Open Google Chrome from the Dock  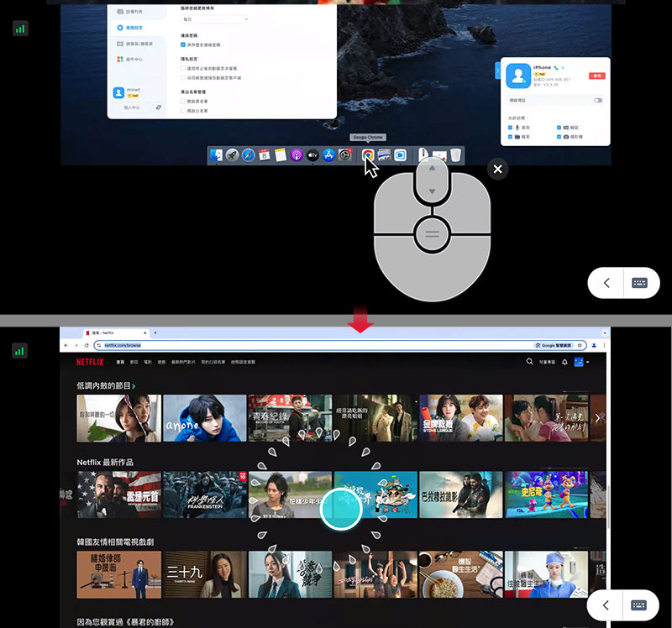[368, 155]
